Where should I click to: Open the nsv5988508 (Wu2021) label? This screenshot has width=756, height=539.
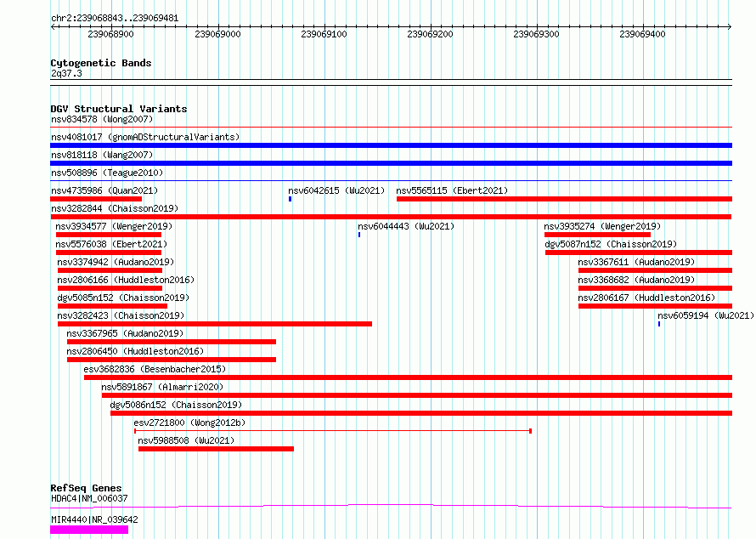coord(186,440)
